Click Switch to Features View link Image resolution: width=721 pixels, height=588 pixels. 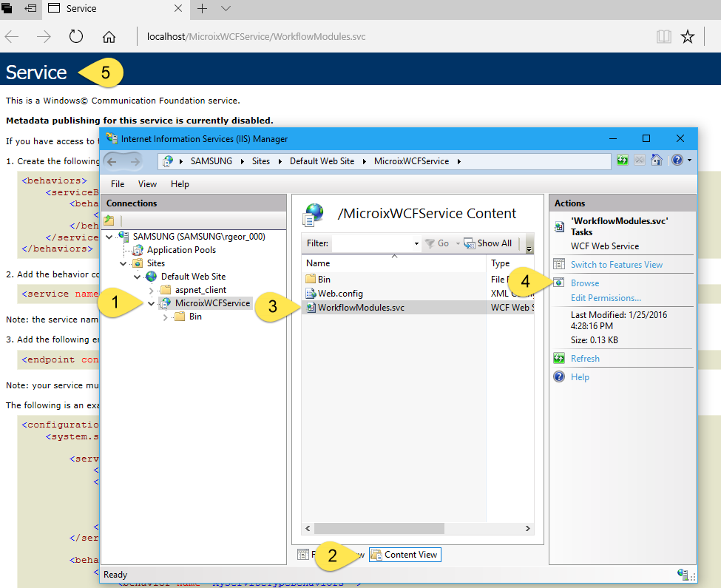tap(616, 265)
